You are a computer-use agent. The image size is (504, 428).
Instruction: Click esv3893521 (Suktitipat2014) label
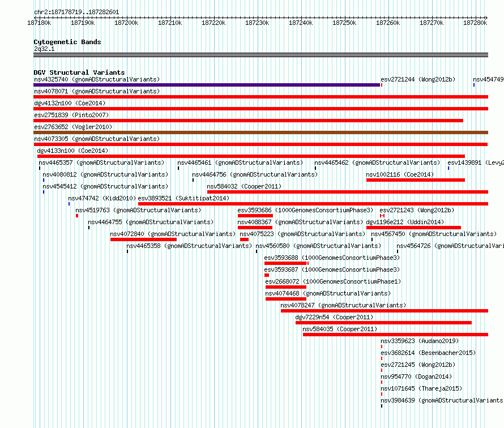pos(183,198)
